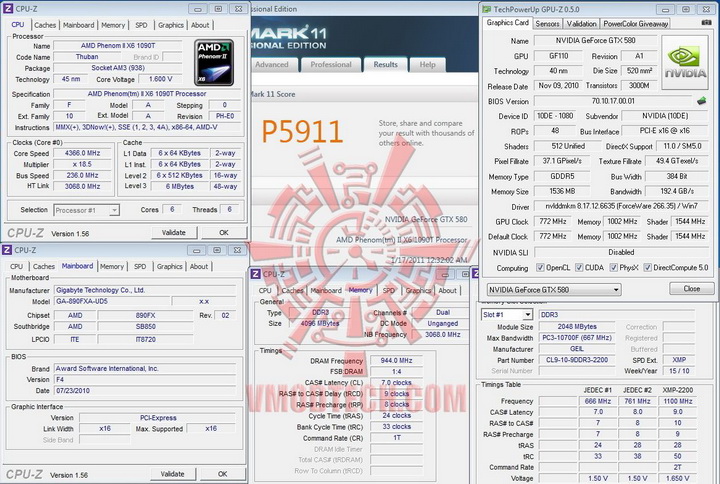Toggle the DirectCompute 5.0 checkbox
This screenshot has width=720, height=484.
coord(647,267)
